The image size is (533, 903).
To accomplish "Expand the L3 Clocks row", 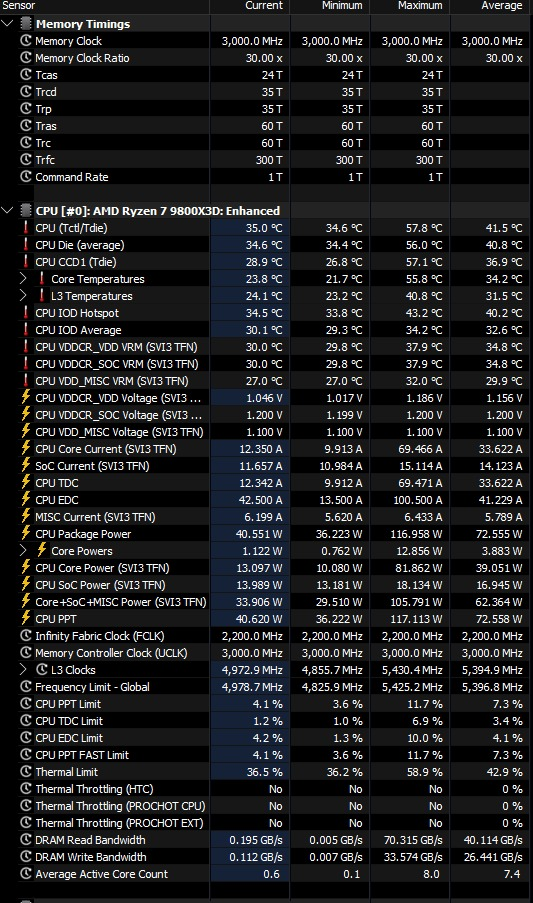I will click(x=23, y=669).
